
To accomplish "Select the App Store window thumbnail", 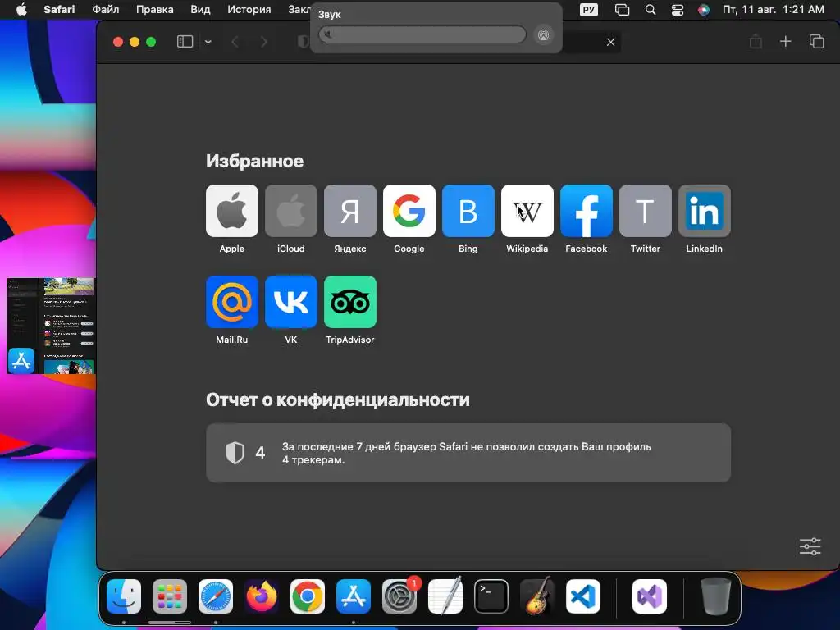I will [50, 326].
